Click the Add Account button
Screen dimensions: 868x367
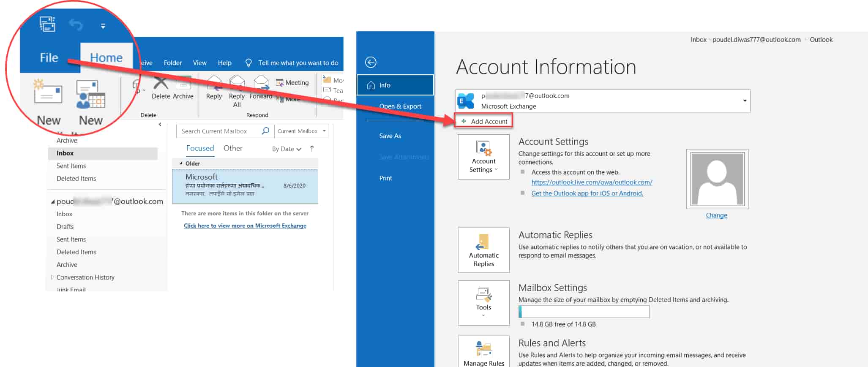pyautogui.click(x=484, y=121)
